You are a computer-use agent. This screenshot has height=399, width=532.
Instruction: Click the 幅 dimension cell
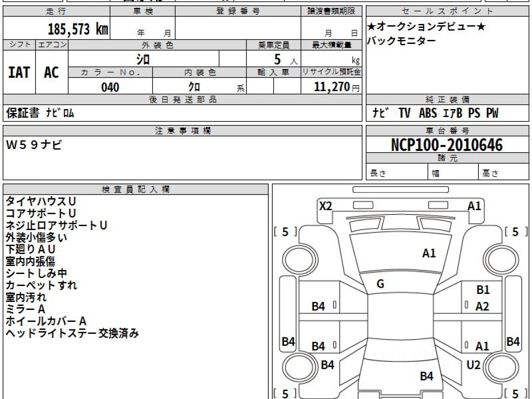tap(453, 172)
